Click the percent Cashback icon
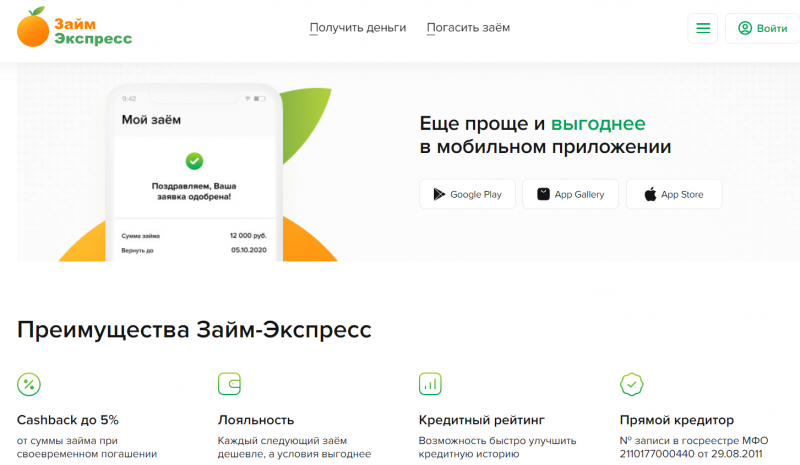 [29, 384]
